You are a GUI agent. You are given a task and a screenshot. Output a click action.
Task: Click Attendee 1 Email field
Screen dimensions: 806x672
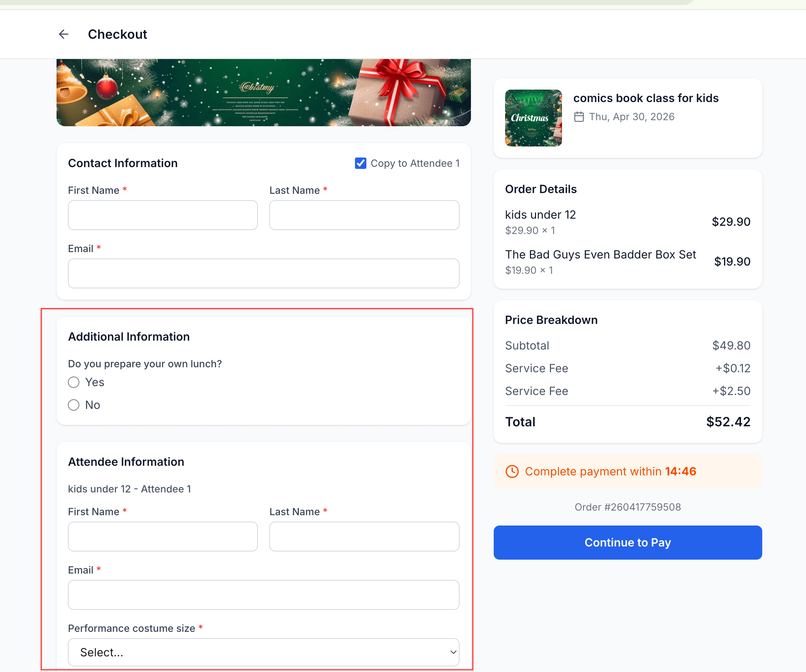pyautogui.click(x=263, y=594)
